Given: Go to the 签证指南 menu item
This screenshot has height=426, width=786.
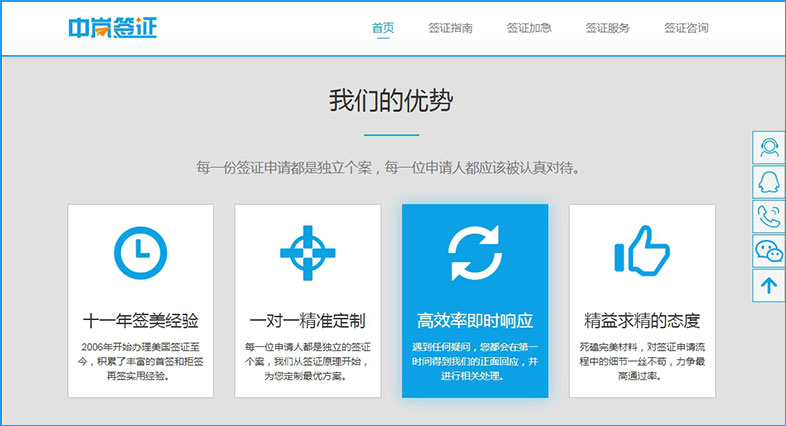Looking at the screenshot, I should pyautogui.click(x=450, y=28).
